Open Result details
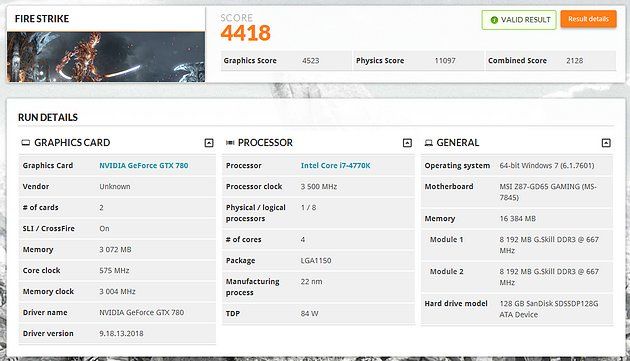 (x=588, y=19)
